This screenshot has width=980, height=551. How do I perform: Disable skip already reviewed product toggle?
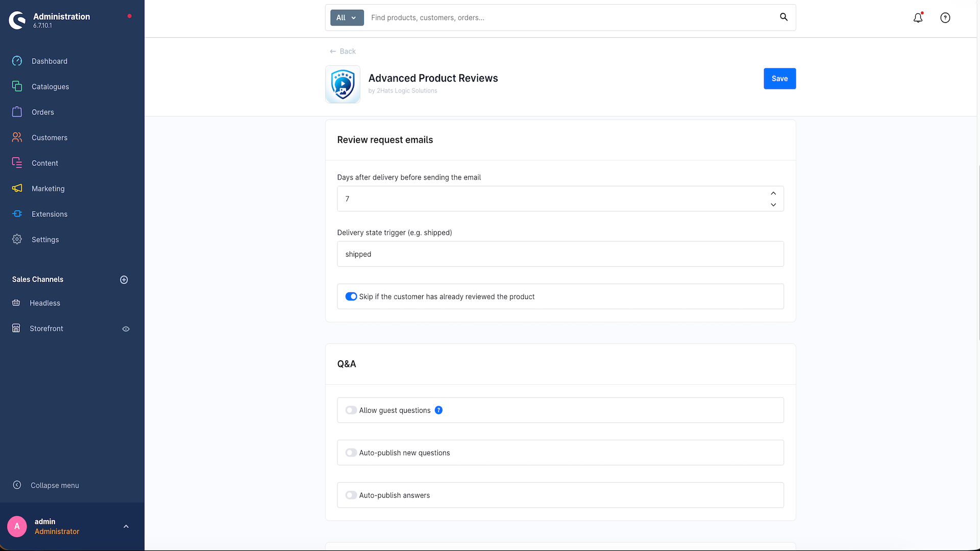click(x=351, y=296)
